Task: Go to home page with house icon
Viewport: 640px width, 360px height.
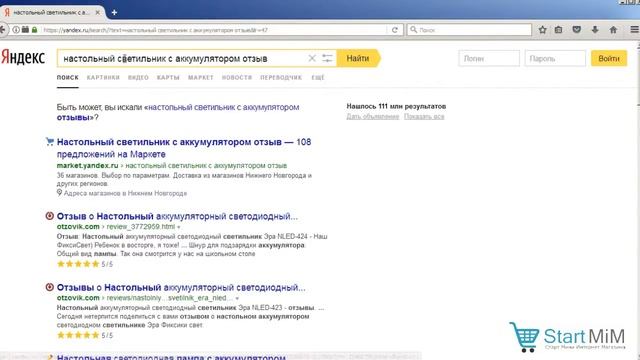Action: [613, 30]
